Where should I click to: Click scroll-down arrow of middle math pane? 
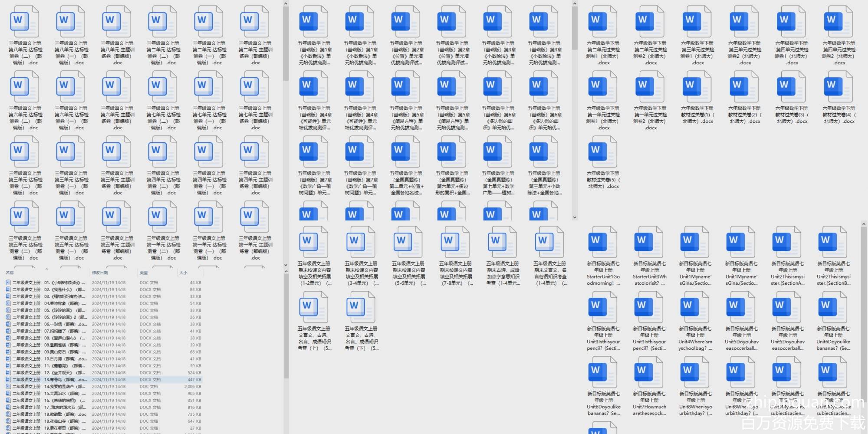[x=575, y=217]
